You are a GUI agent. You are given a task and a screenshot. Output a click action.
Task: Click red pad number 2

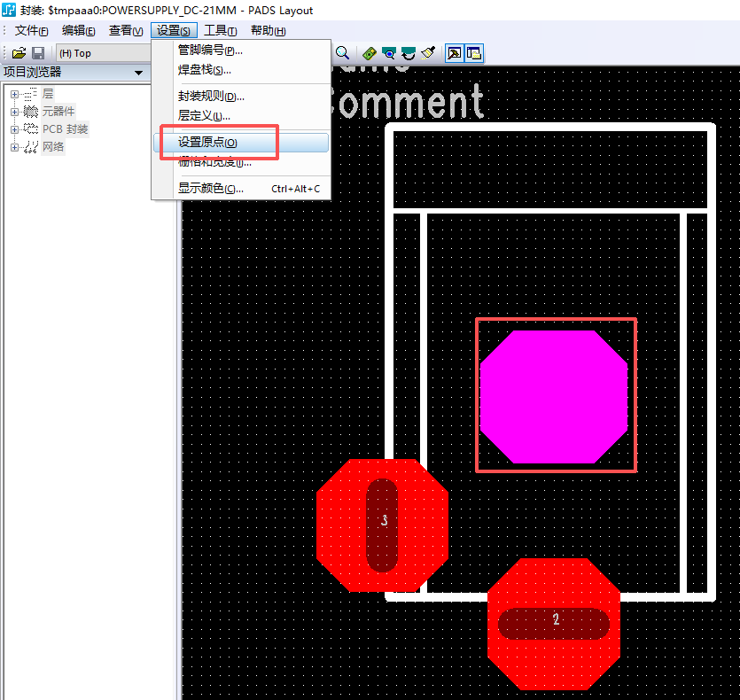pyautogui.click(x=554, y=624)
